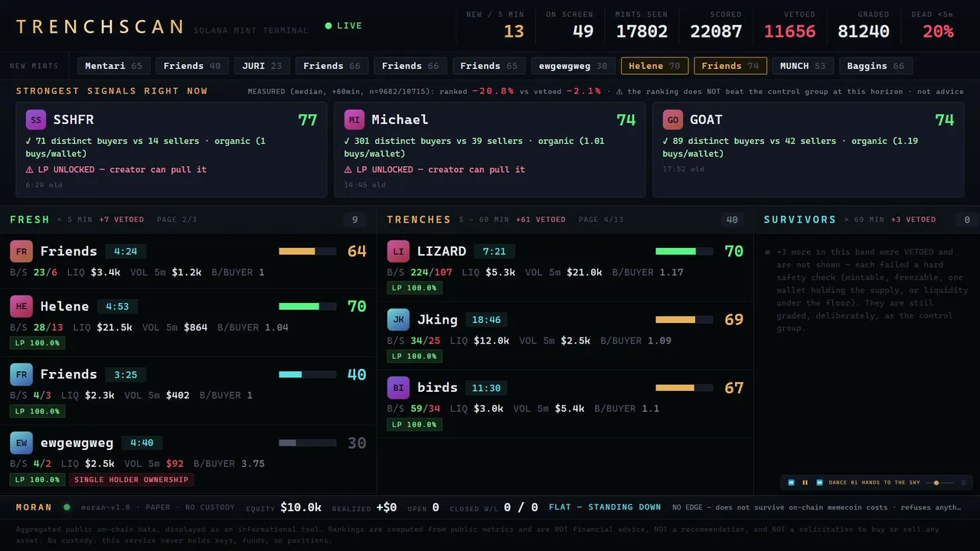Image resolution: width=980 pixels, height=551 pixels.
Task: Click the ewgewgweg score value 30
Action: click(x=357, y=443)
